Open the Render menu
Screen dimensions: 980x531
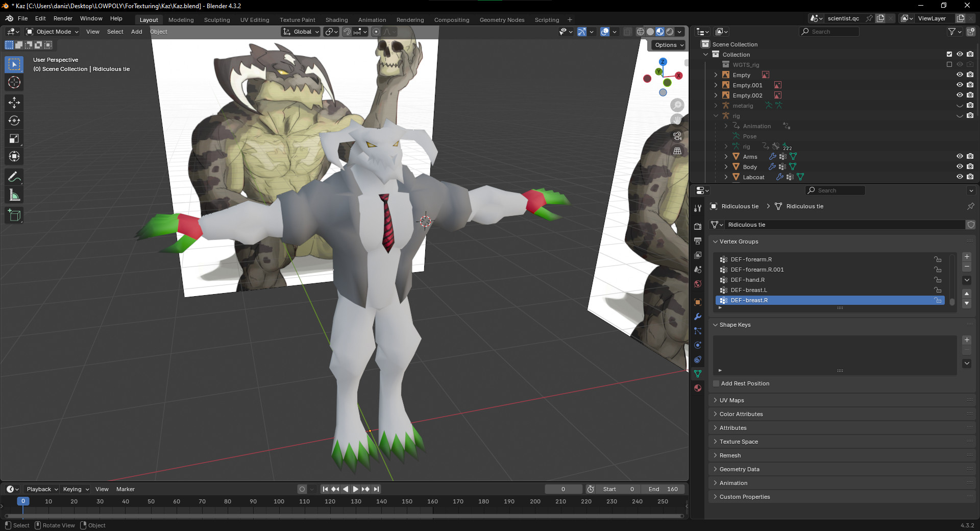coord(63,18)
